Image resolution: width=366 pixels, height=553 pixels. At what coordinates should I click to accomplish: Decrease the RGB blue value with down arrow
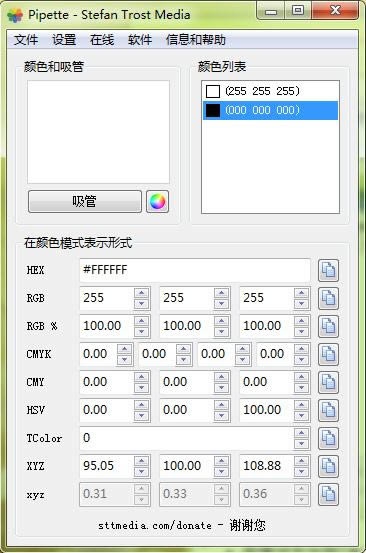[x=301, y=304]
